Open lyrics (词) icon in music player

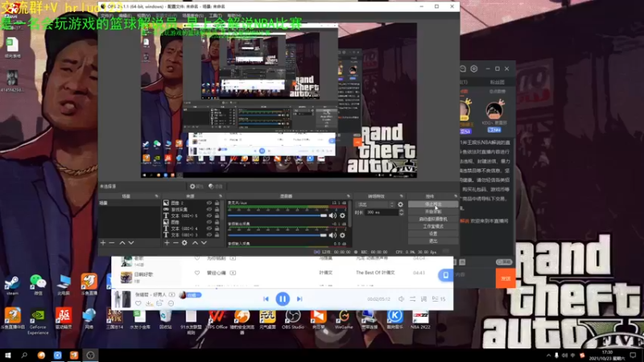point(424,299)
